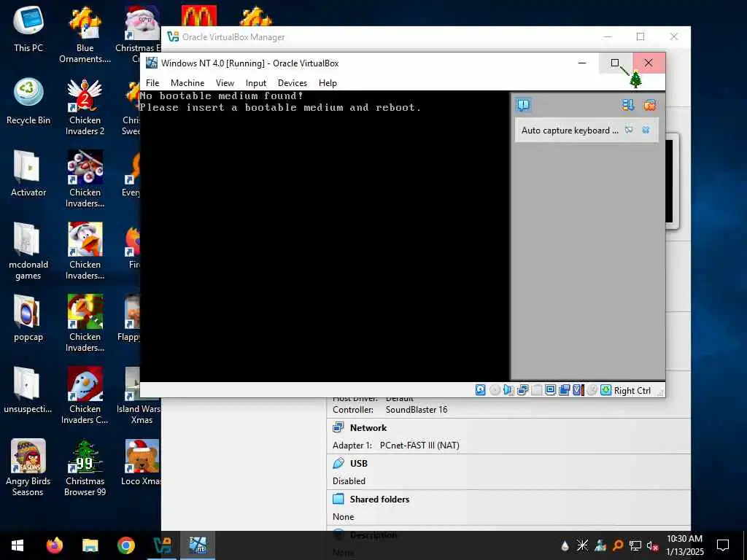
Task: Select the Blue Ornaments desktop shortcut
Action: click(85, 34)
